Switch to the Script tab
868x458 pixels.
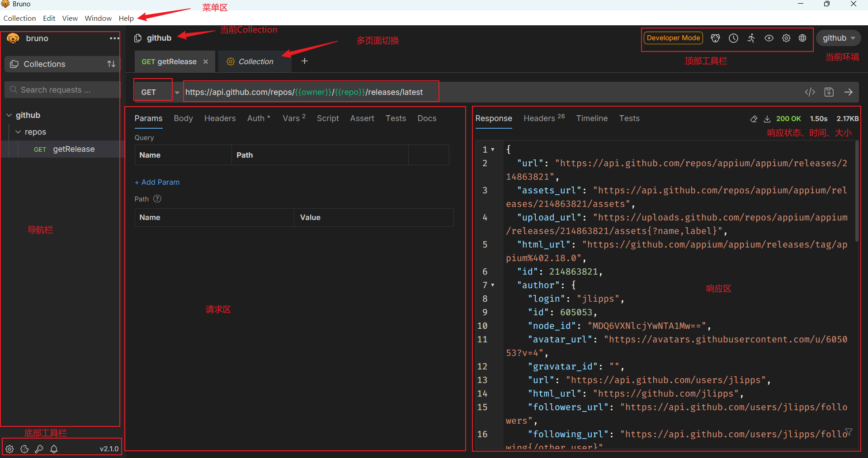click(x=328, y=118)
